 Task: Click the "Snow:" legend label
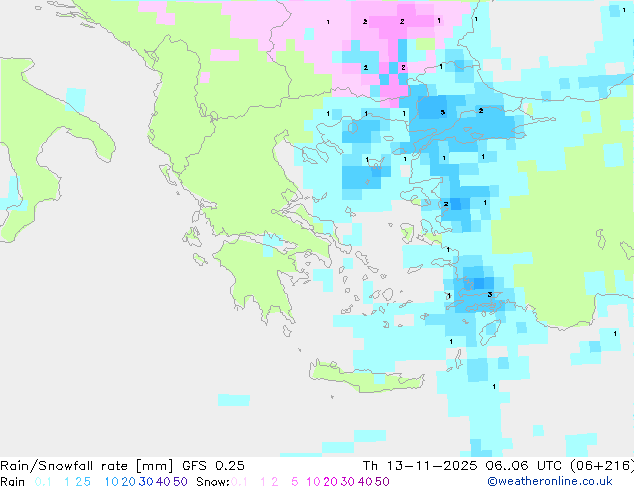point(213,482)
